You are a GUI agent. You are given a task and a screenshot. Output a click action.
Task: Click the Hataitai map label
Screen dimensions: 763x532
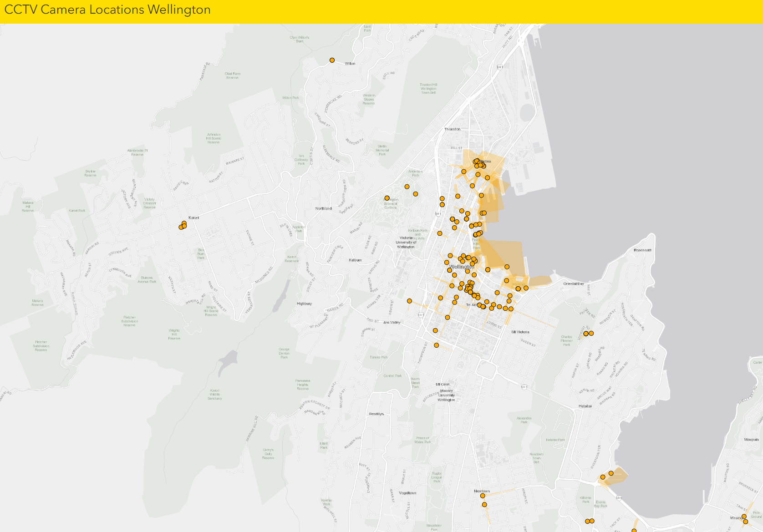coord(585,406)
